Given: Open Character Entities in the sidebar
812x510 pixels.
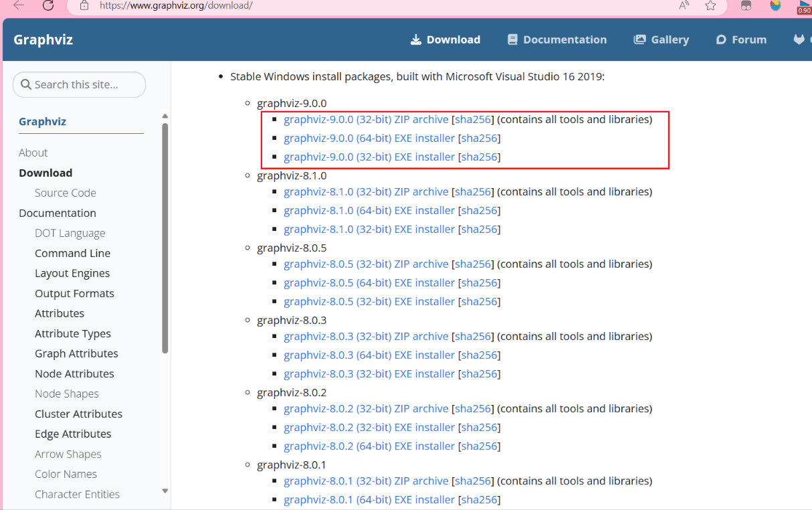Looking at the screenshot, I should pos(77,494).
